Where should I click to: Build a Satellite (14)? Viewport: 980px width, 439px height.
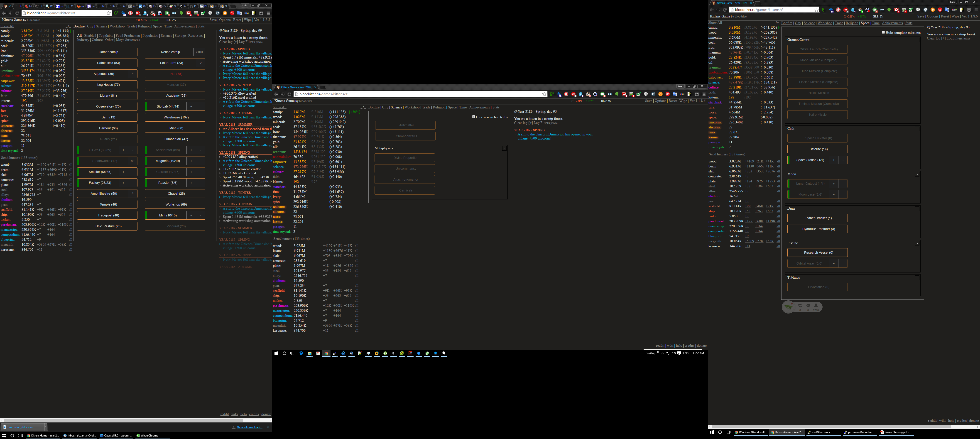(x=817, y=149)
